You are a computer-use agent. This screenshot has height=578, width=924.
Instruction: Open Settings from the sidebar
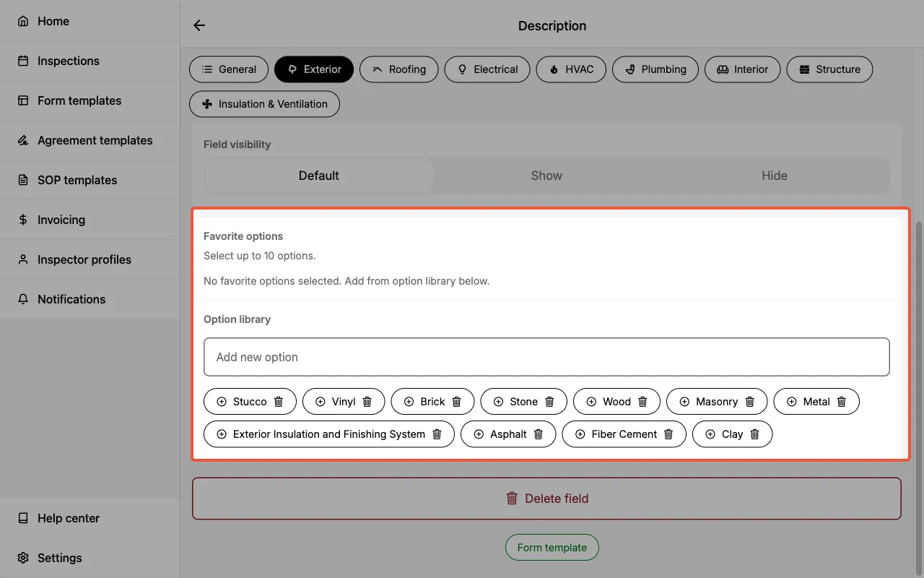(x=59, y=558)
